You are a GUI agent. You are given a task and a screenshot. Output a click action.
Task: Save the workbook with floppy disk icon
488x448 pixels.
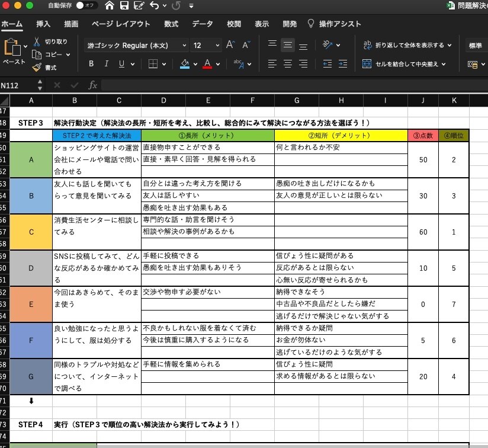coord(124,5)
